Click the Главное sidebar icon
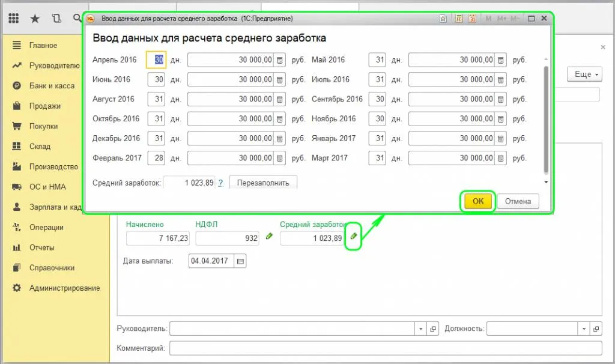 (x=16, y=45)
